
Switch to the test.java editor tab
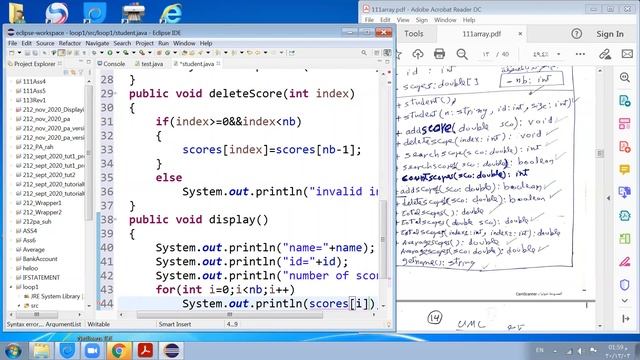pos(149,64)
